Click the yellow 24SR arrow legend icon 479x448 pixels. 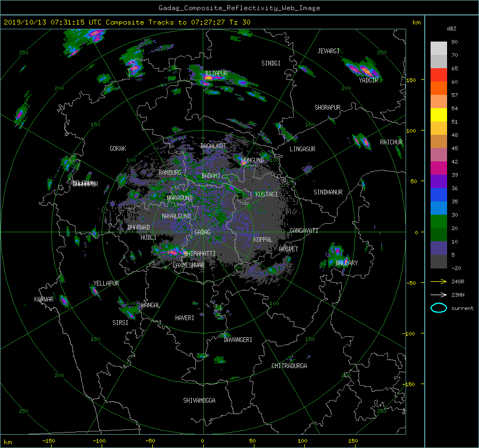click(439, 281)
